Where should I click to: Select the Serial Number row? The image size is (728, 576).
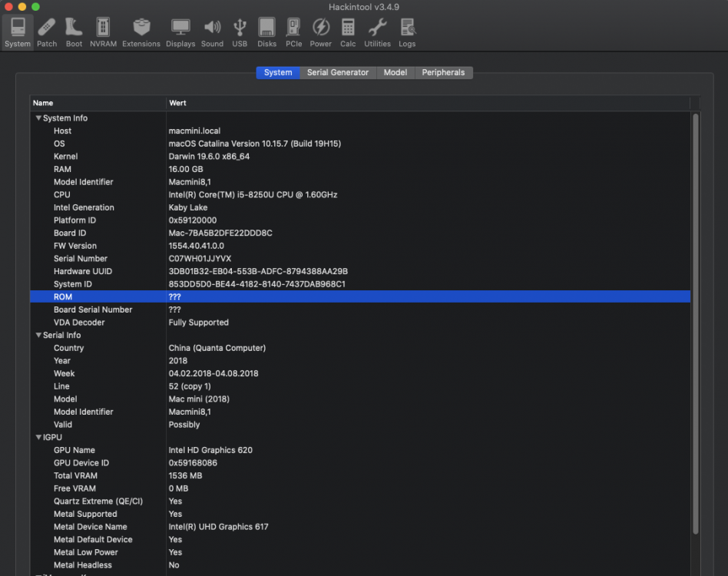point(360,259)
